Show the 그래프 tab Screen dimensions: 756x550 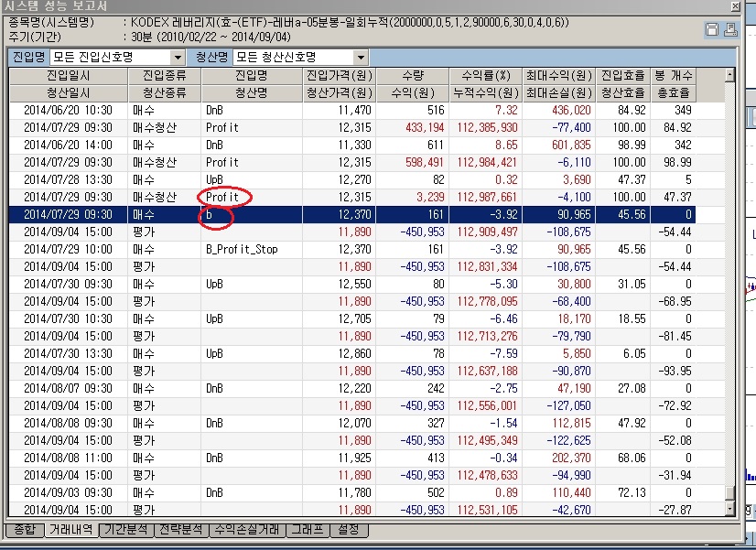click(308, 530)
